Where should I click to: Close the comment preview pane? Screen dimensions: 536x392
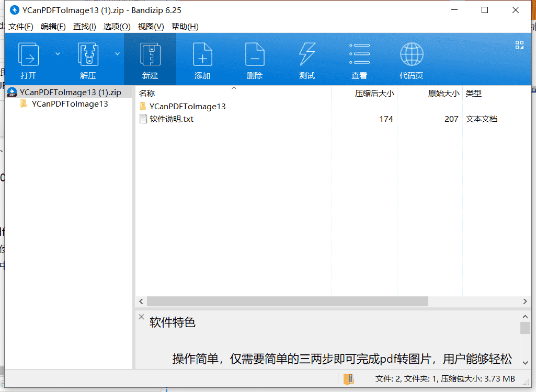coord(142,317)
